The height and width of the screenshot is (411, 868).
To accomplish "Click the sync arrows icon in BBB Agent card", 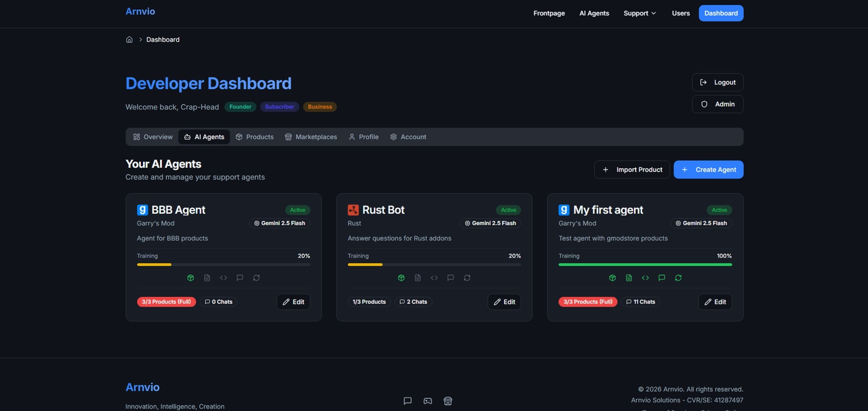I will pyautogui.click(x=256, y=278).
